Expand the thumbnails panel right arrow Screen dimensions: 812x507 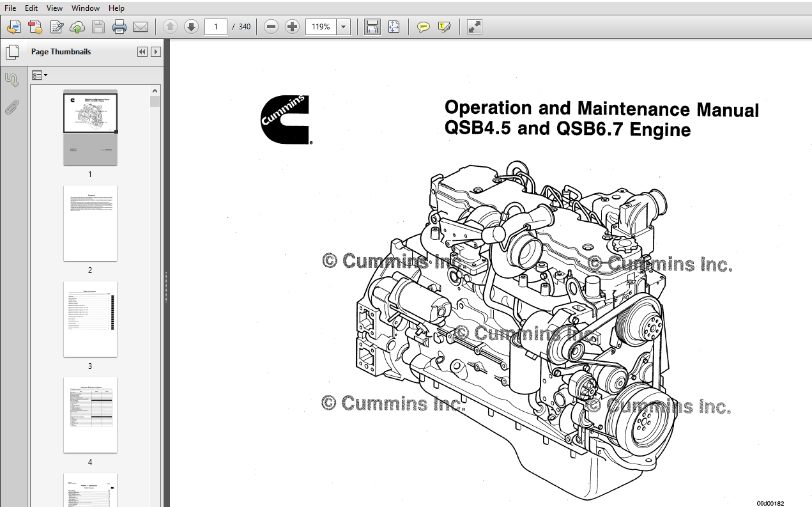point(155,52)
